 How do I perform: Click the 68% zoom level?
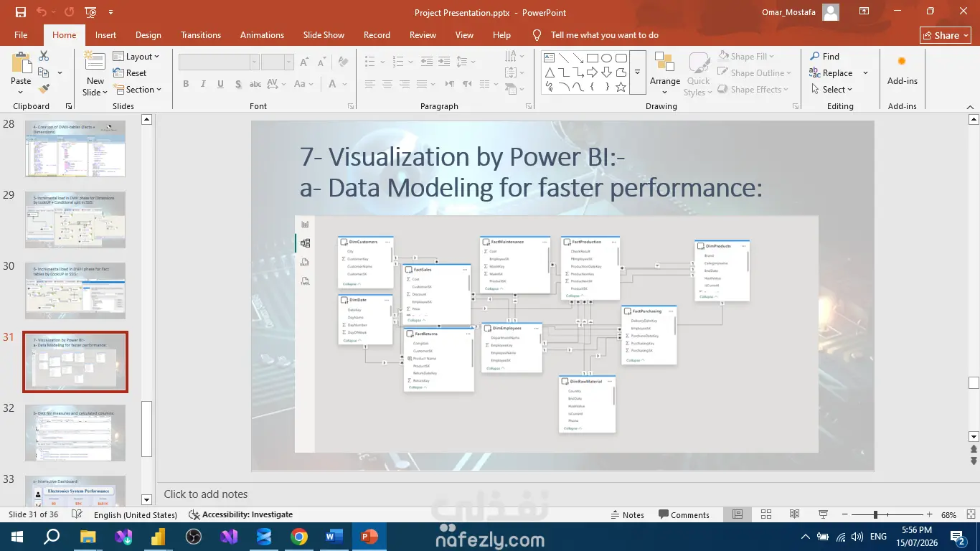(x=948, y=514)
